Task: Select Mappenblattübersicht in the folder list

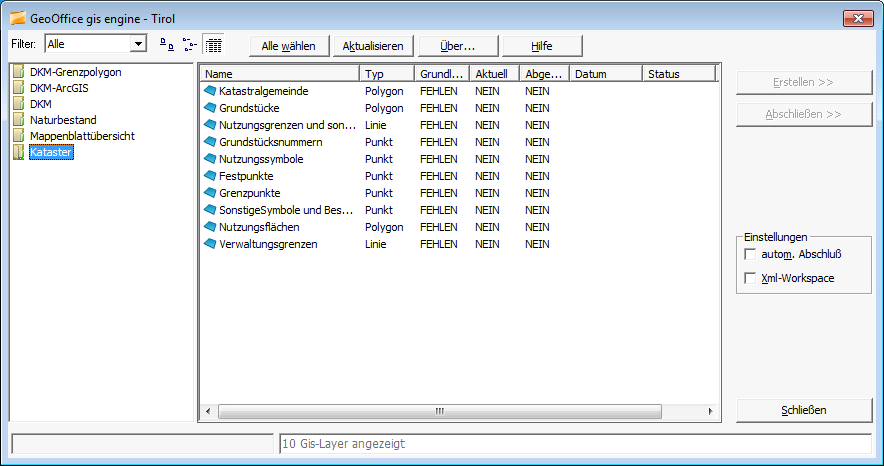Action: pyautogui.click(x=82, y=136)
